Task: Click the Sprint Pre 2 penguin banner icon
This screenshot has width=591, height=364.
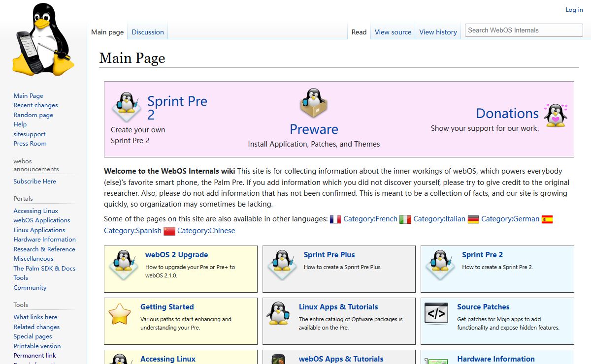Action: (126, 106)
